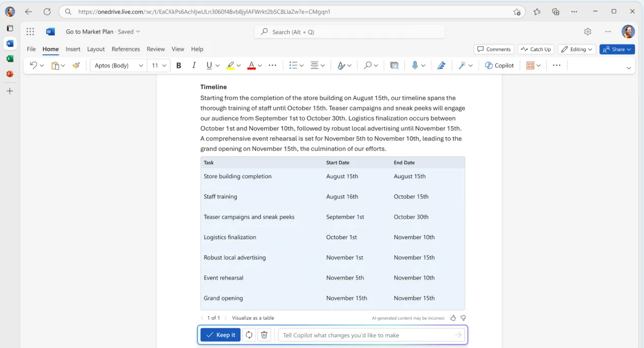644x348 pixels.
Task: Give thumbs up to AI-generated table
Action: [453, 318]
